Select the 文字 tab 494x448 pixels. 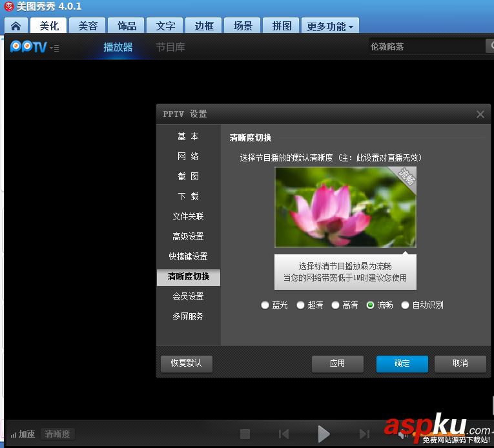165,26
